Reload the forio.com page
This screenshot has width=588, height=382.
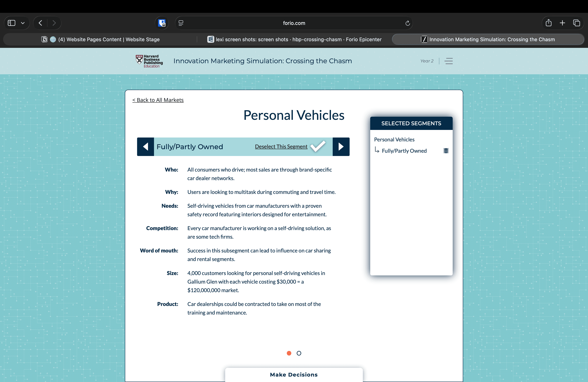407,23
